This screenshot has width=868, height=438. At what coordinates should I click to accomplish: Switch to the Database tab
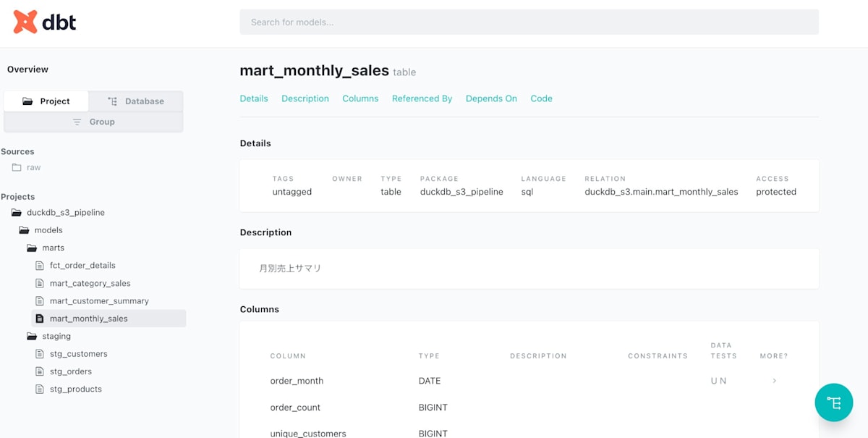tap(135, 101)
